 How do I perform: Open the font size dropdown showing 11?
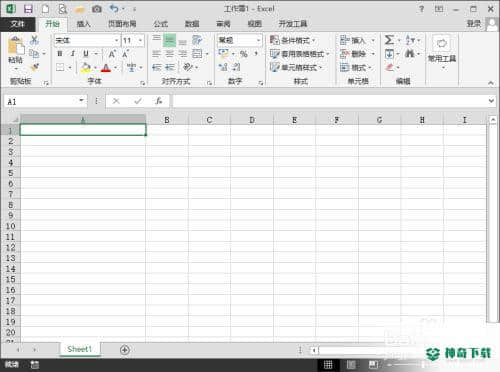point(140,40)
